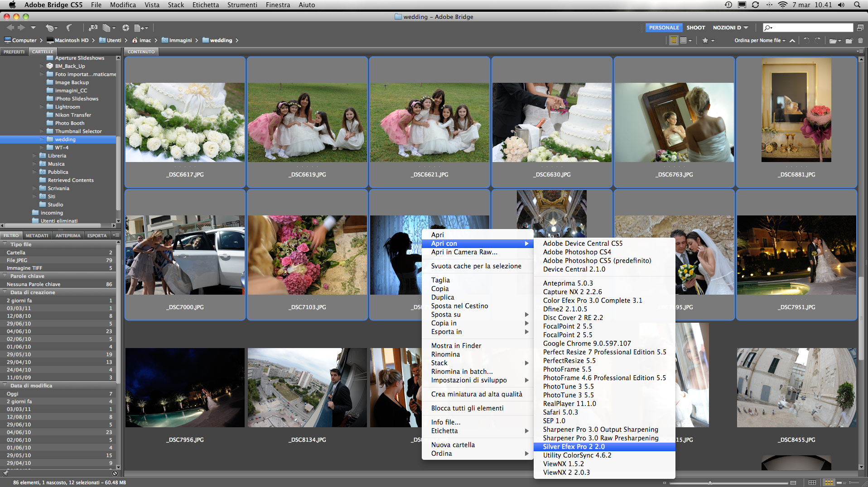Open Strumenti menu in menu bar
This screenshot has height=487, width=868.
242,5
